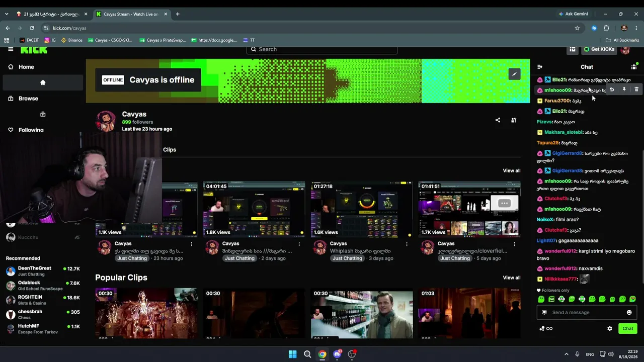
Task: Collapse the chat panel with arrow icon
Action: 540,67
